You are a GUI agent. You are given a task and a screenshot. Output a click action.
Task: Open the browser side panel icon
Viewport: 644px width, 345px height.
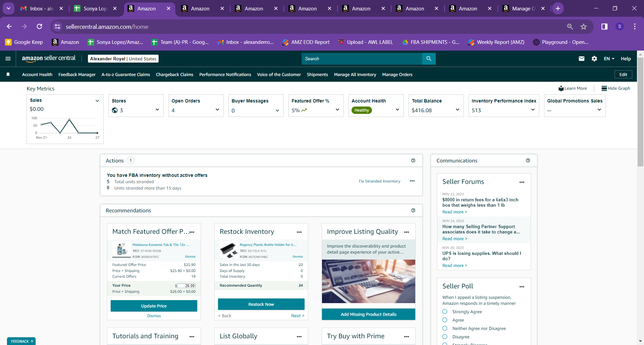point(604,26)
